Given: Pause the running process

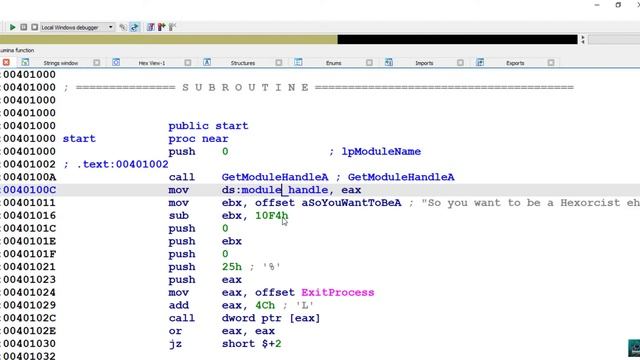Looking at the screenshot, I should (x=24, y=27).
